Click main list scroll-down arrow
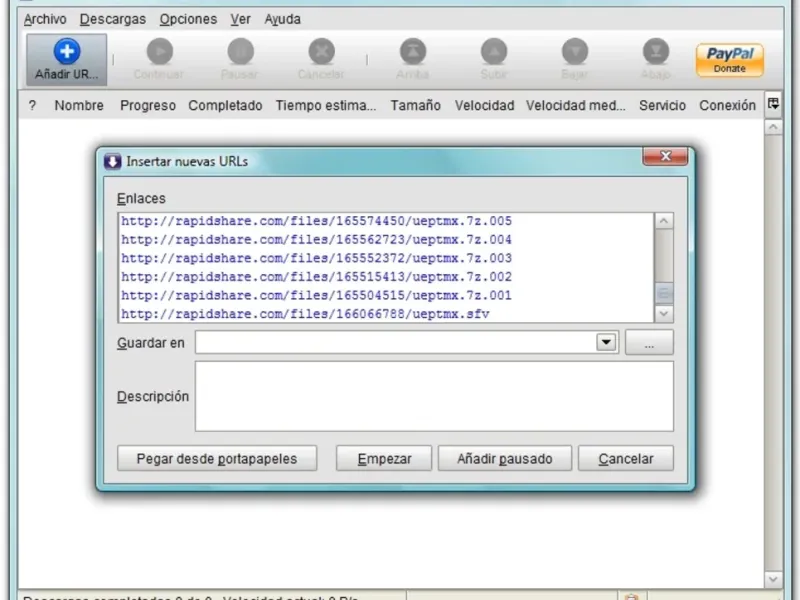This screenshot has height=600, width=800. pyautogui.click(x=773, y=579)
